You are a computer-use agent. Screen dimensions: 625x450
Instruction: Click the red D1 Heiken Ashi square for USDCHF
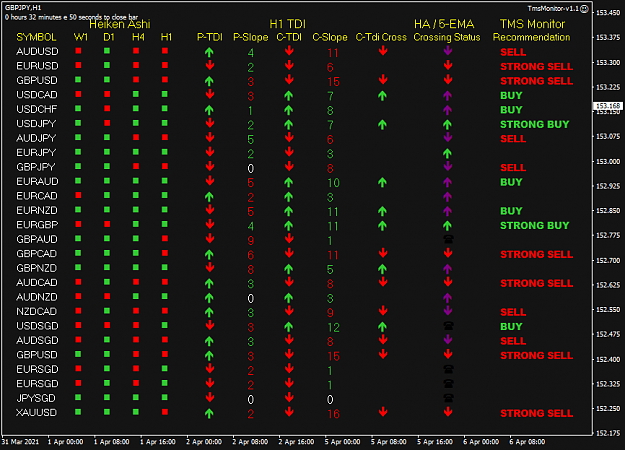[x=107, y=108]
